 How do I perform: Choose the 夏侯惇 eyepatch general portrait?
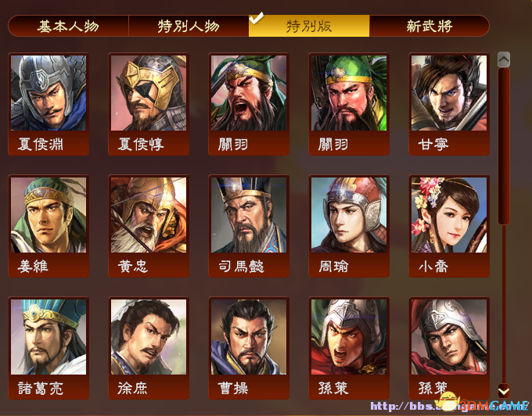tap(149, 104)
